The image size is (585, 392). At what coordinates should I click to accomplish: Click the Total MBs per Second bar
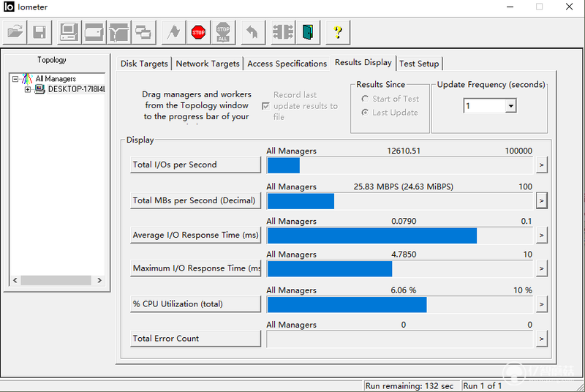tap(399, 201)
